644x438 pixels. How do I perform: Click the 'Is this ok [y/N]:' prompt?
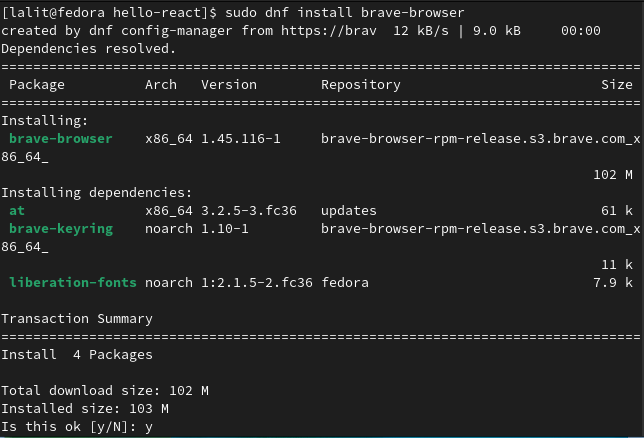[x=69, y=427]
